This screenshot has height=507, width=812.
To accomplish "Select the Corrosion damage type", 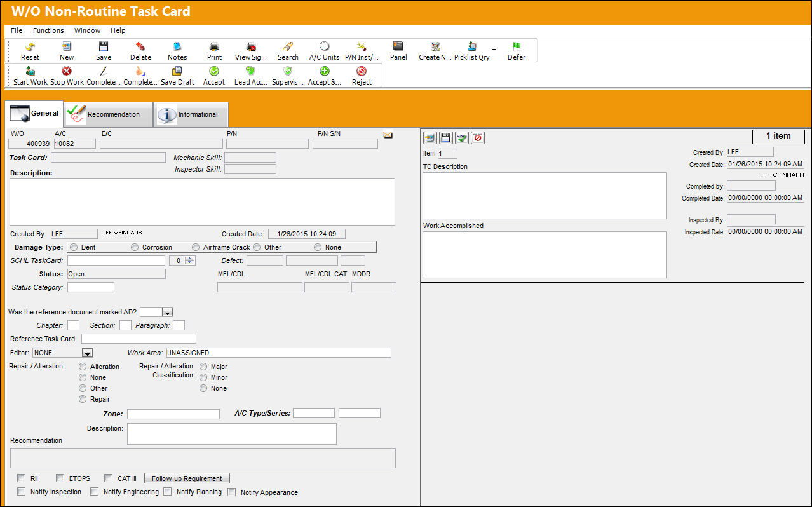I will [x=135, y=247].
